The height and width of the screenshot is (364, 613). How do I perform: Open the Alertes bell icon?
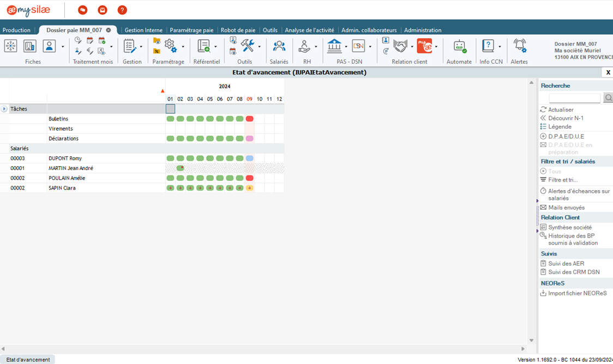(520, 46)
